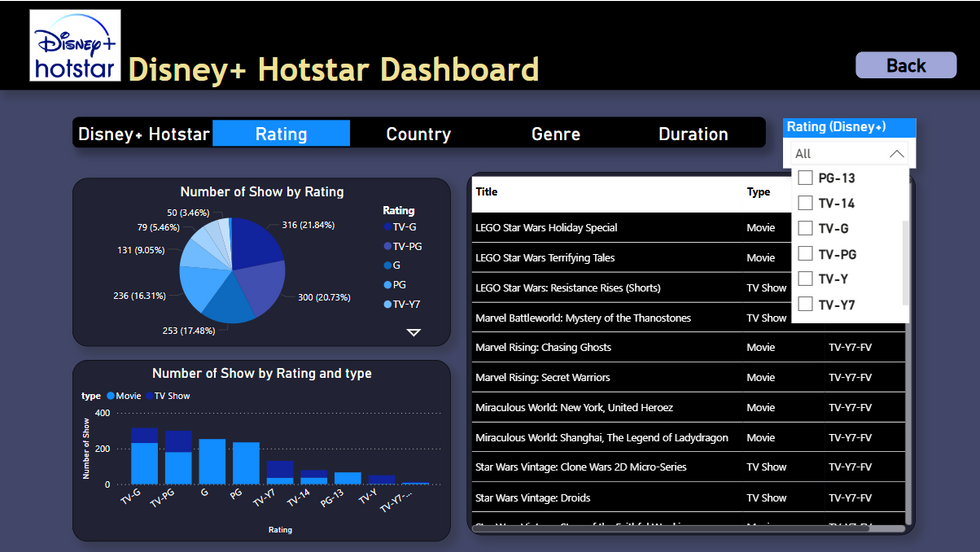Image resolution: width=980 pixels, height=552 pixels.
Task: Switch to the Rating tab
Action: coord(281,134)
